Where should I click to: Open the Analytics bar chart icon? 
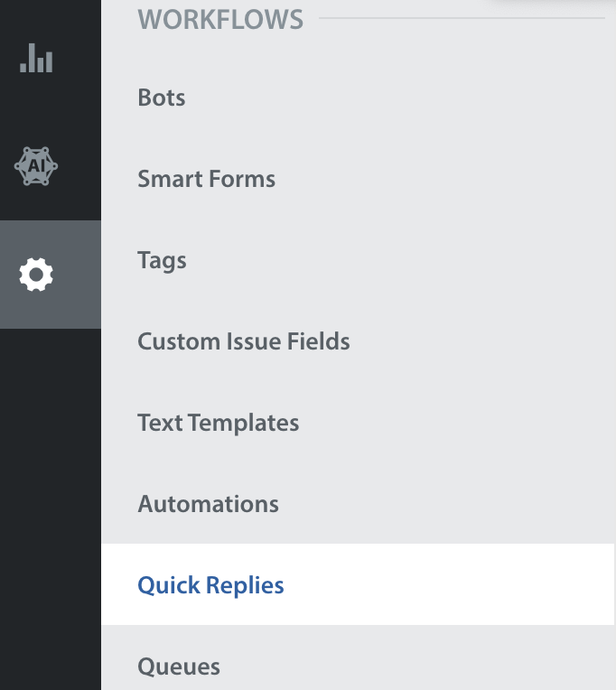click(x=36, y=58)
